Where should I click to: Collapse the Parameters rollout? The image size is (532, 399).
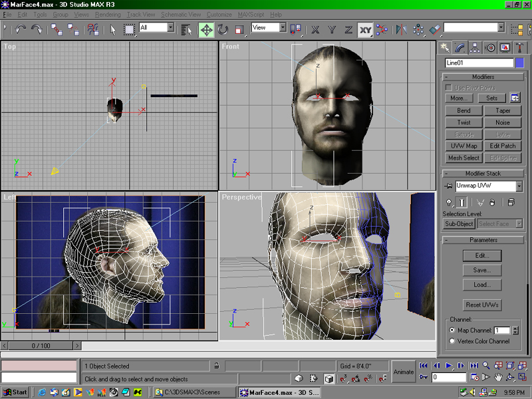pyautogui.click(x=446, y=240)
